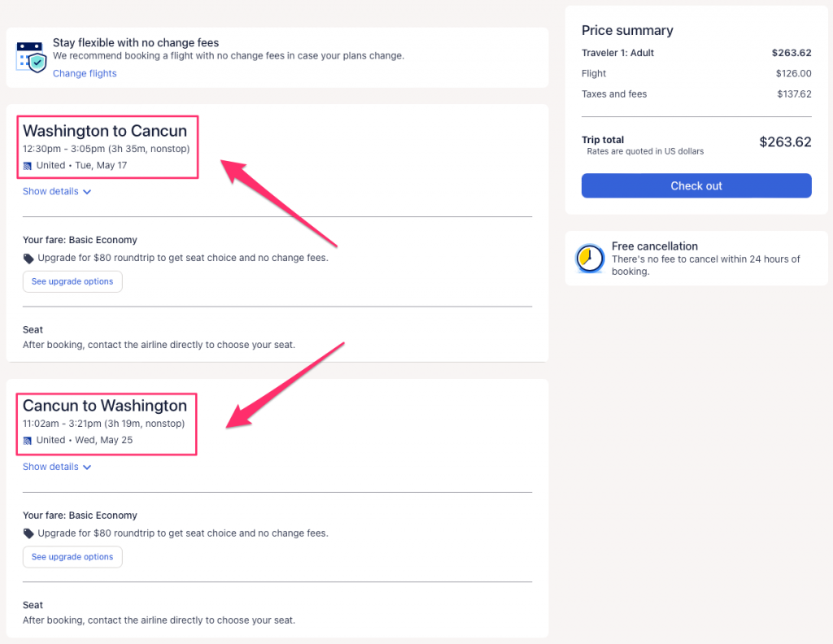This screenshot has height=644, width=833.
Task: Open the Change flights link
Action: [85, 74]
